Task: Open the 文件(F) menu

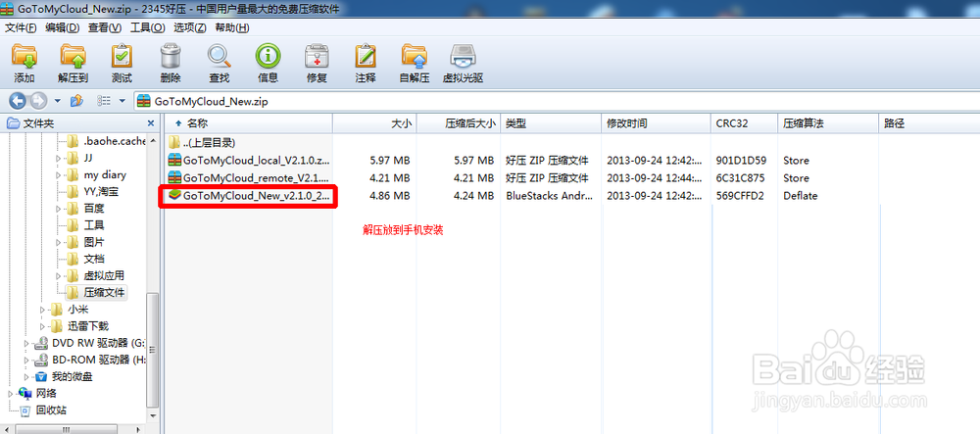Action: (x=21, y=27)
